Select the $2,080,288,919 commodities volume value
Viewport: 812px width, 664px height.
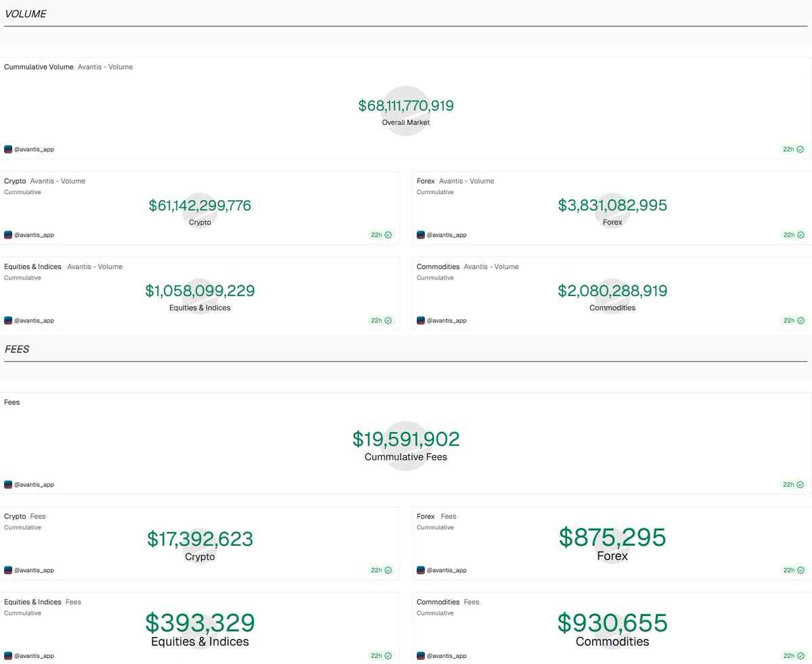tap(612, 291)
